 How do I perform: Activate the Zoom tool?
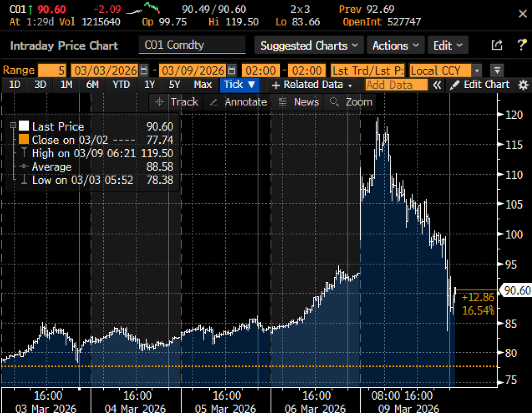tap(350, 102)
